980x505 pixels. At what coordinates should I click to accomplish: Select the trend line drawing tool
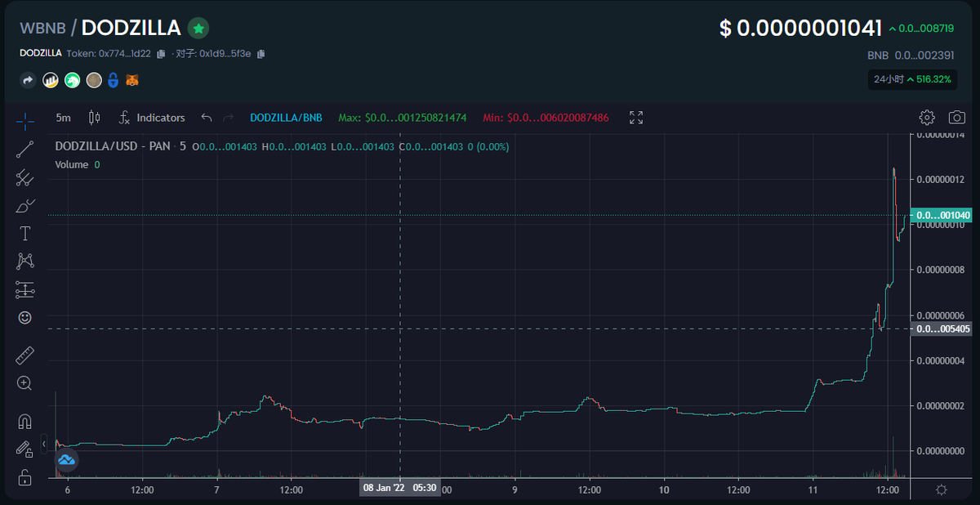click(25, 149)
